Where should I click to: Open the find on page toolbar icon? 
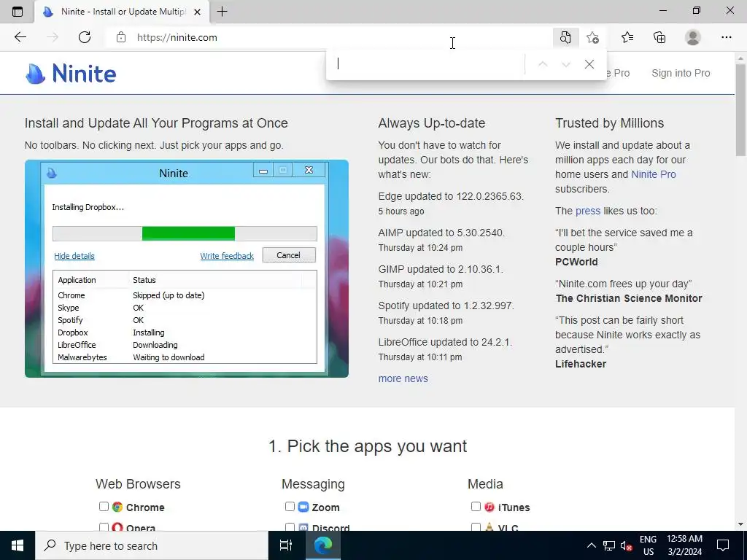click(x=565, y=37)
